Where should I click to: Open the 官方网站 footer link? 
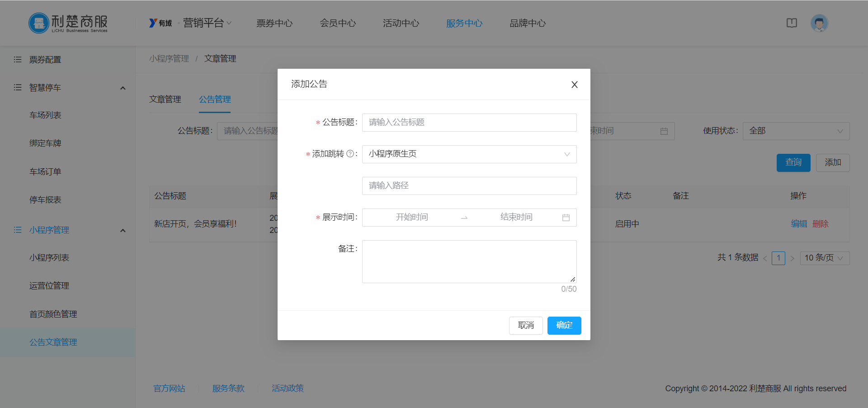(169, 389)
